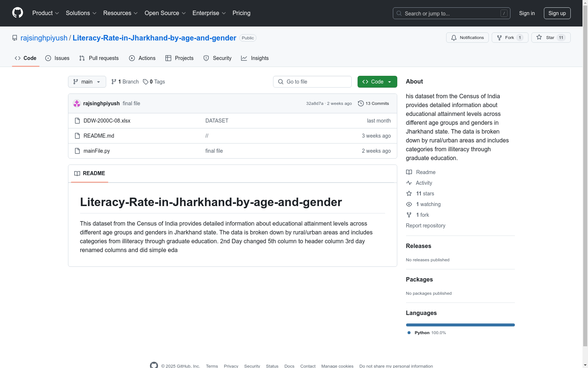
Task: Expand the Solutions menu
Action: [x=81, y=13]
